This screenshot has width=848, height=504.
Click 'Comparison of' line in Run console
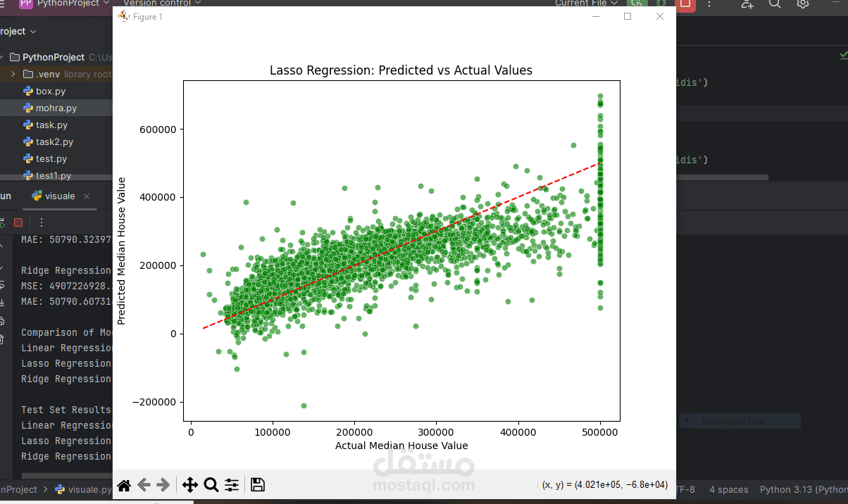[66, 332]
